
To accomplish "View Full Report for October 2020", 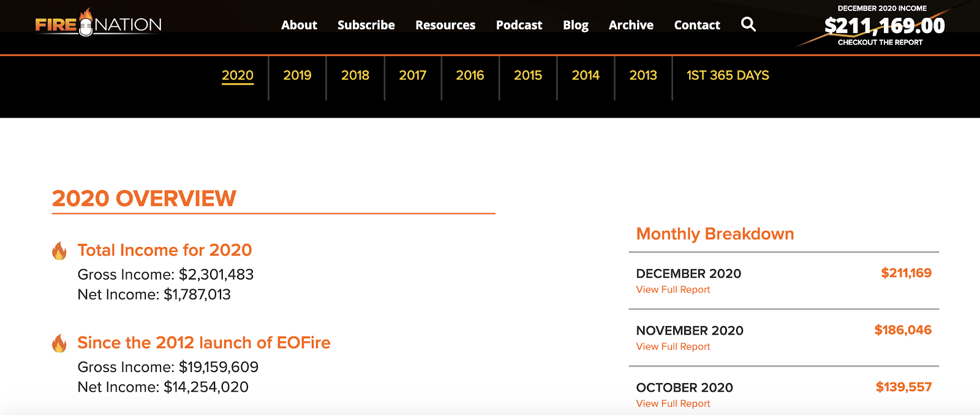I will [673, 403].
